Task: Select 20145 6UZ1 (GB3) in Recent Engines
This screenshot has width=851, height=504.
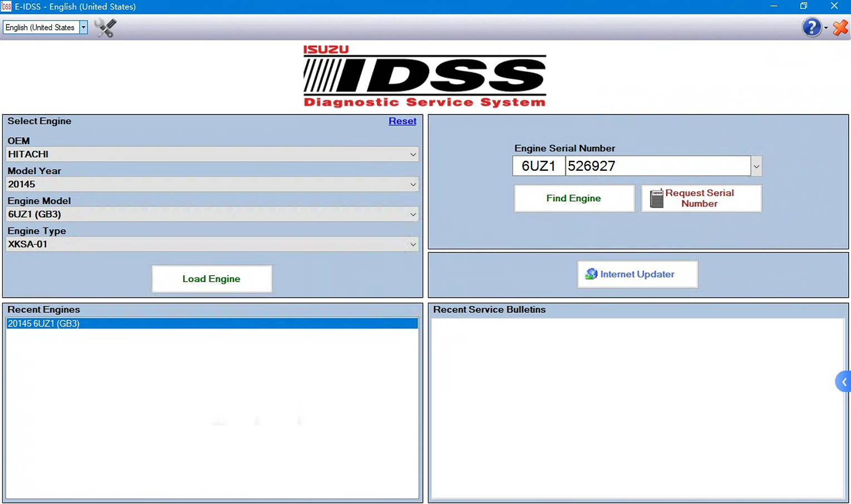Action: [211, 323]
